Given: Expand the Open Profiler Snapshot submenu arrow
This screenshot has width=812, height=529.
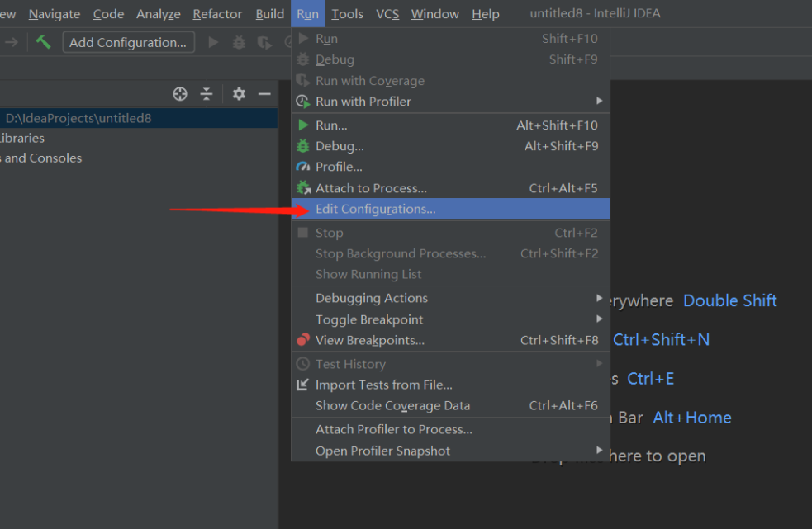Looking at the screenshot, I should pyautogui.click(x=599, y=450).
